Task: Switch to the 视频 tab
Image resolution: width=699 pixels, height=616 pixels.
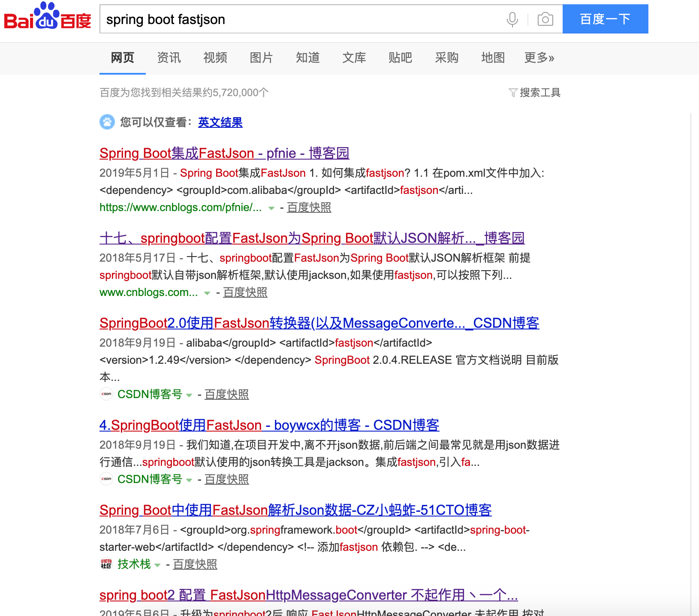Action: 215,57
